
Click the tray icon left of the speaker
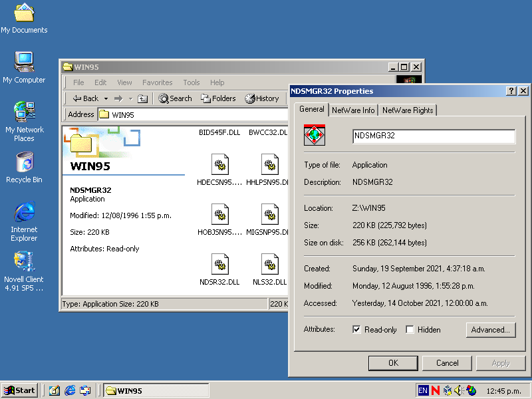click(448, 390)
